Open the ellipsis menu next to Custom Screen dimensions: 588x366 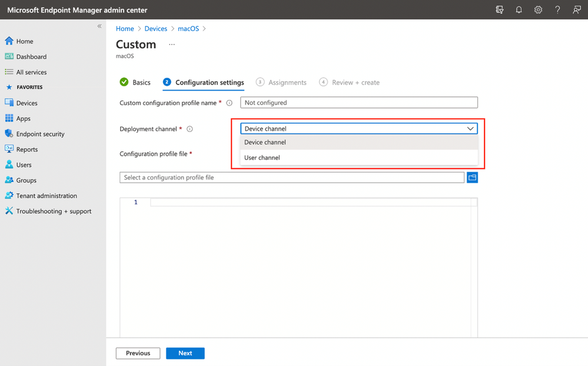172,44
